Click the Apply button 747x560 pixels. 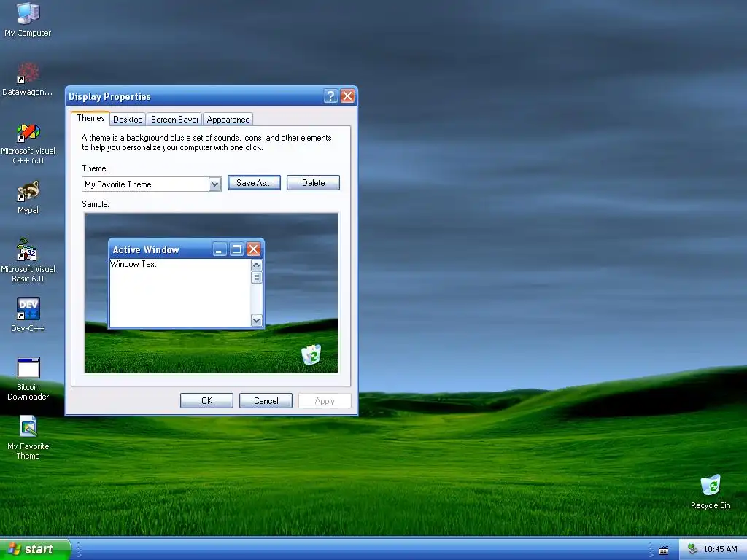325,401
